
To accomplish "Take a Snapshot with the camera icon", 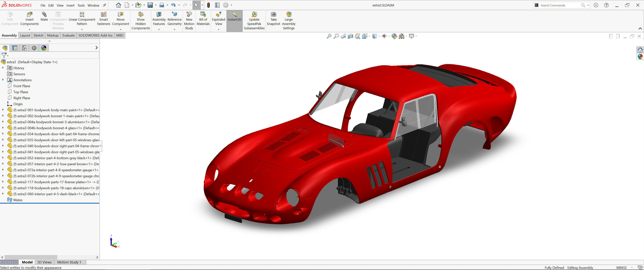I will [274, 14].
